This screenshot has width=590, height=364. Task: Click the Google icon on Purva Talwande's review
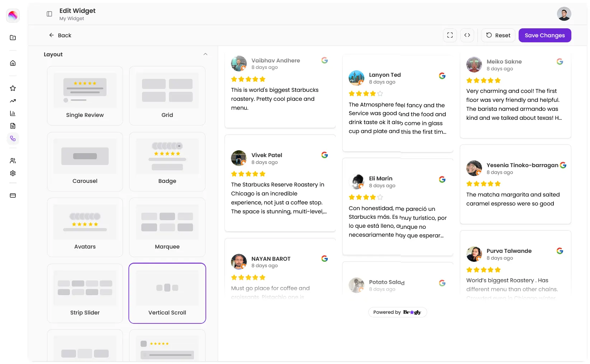tap(560, 251)
